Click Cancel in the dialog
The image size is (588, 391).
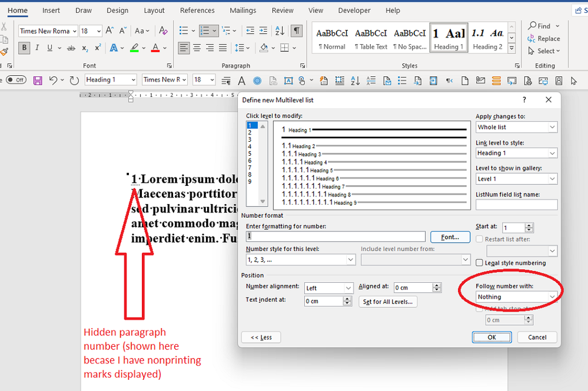tap(537, 337)
